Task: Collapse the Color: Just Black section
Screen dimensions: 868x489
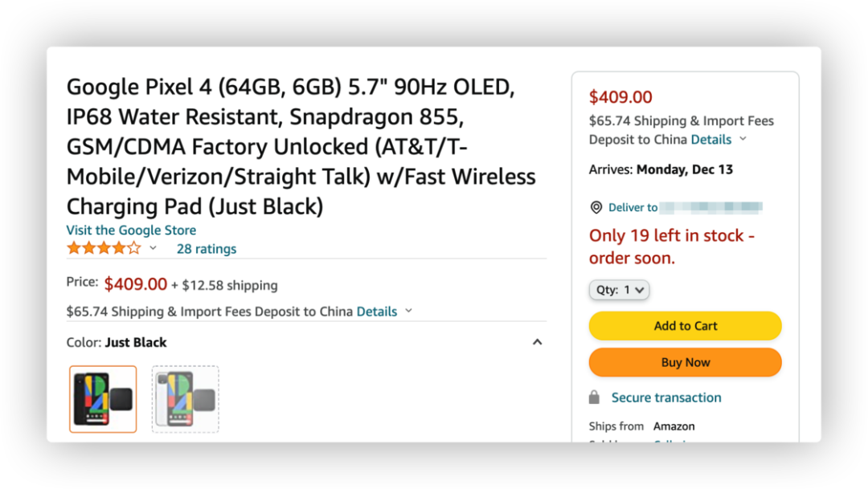Action: tap(537, 342)
